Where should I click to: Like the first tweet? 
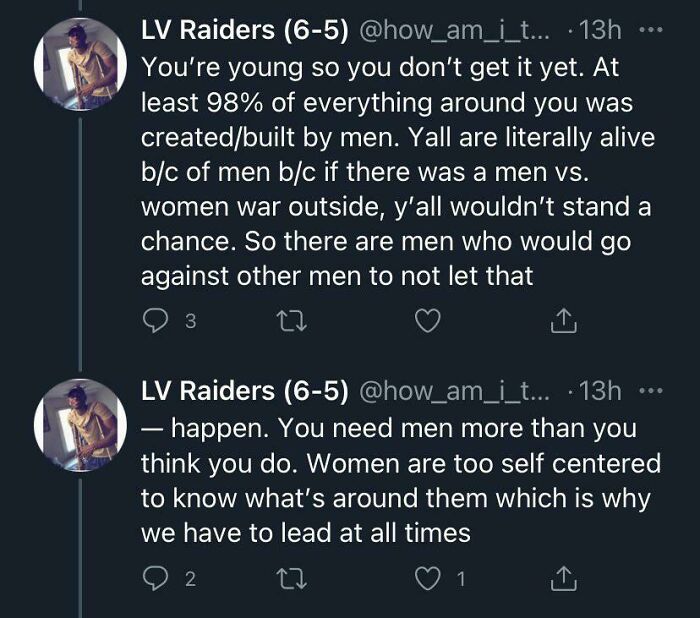point(428,322)
